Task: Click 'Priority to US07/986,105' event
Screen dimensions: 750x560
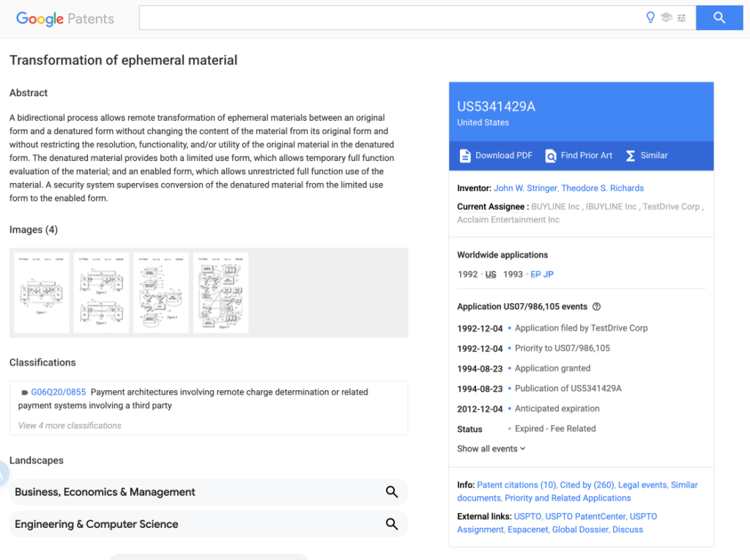Action: point(562,348)
